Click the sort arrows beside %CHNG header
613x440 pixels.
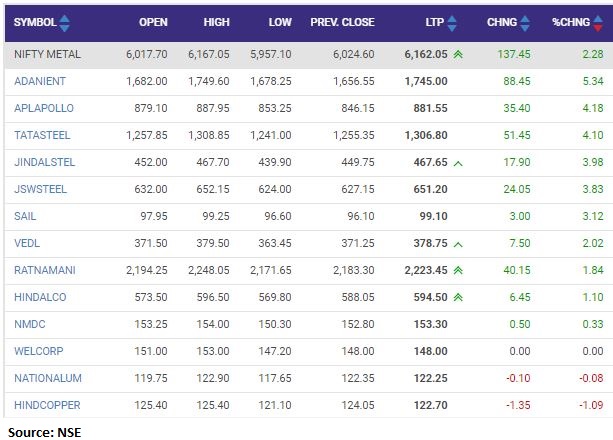pos(604,22)
